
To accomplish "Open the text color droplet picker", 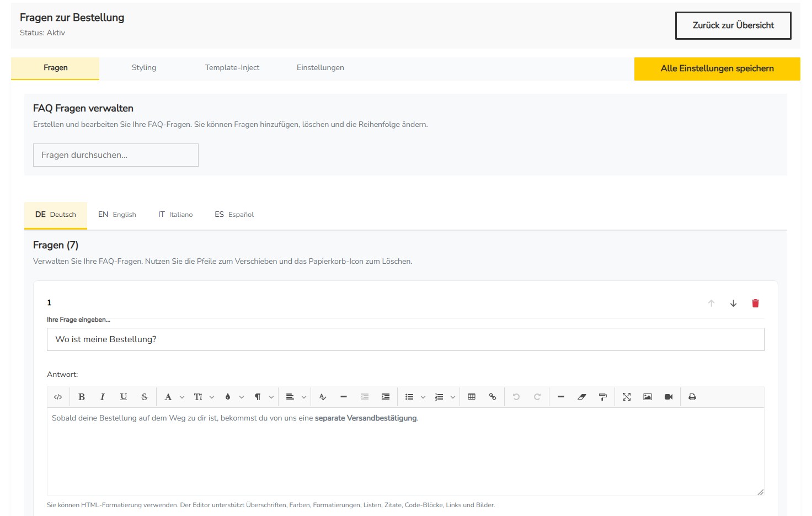I will pos(228,397).
